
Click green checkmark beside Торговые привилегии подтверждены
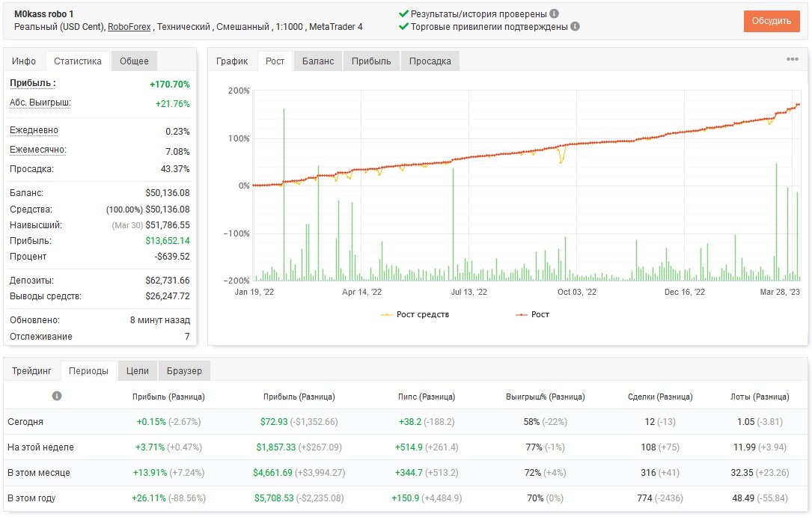403,26
